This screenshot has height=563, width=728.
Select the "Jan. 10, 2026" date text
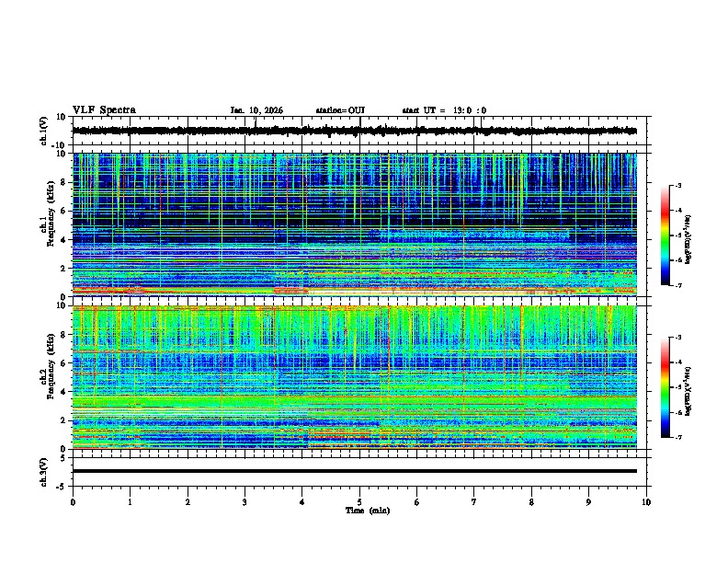[x=256, y=110]
